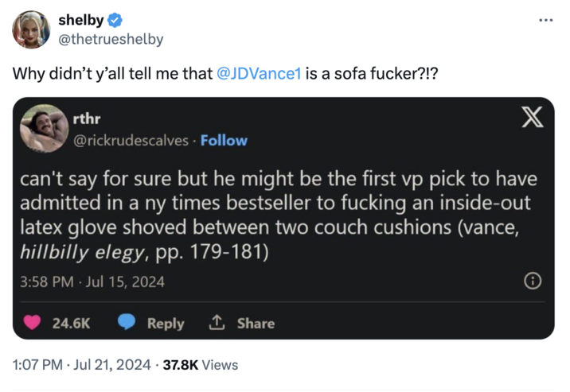The height and width of the screenshot is (392, 570).
Task: Open the 1:07 PM · Jul 21, 2024 timestamp
Action: 81,365
